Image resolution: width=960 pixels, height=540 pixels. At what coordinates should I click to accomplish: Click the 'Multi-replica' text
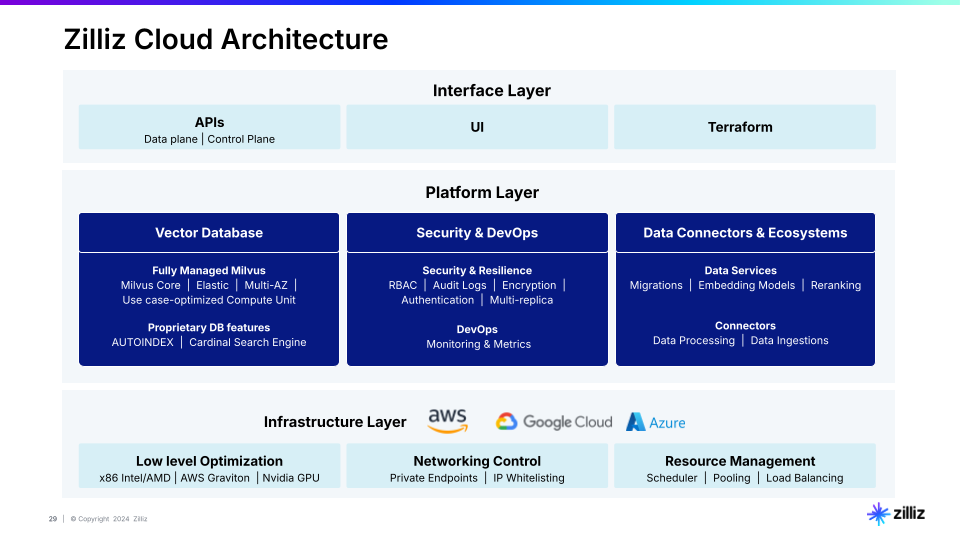(521, 300)
